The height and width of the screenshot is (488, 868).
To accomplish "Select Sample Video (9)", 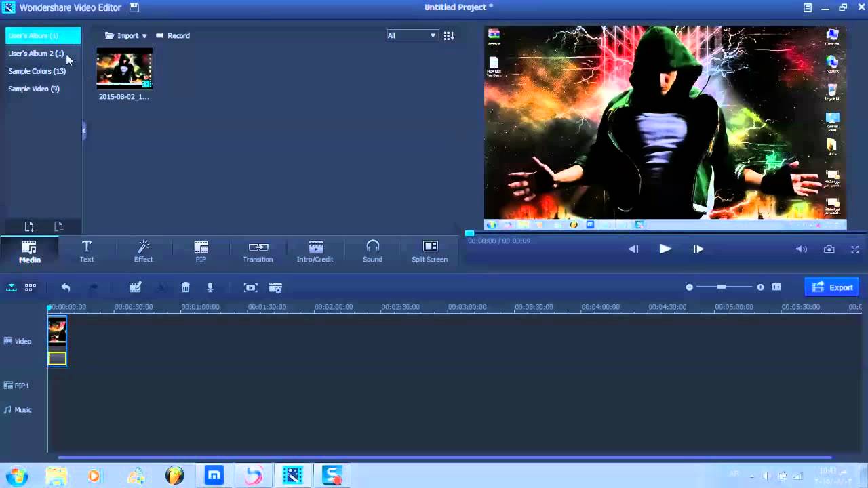I will coord(33,89).
